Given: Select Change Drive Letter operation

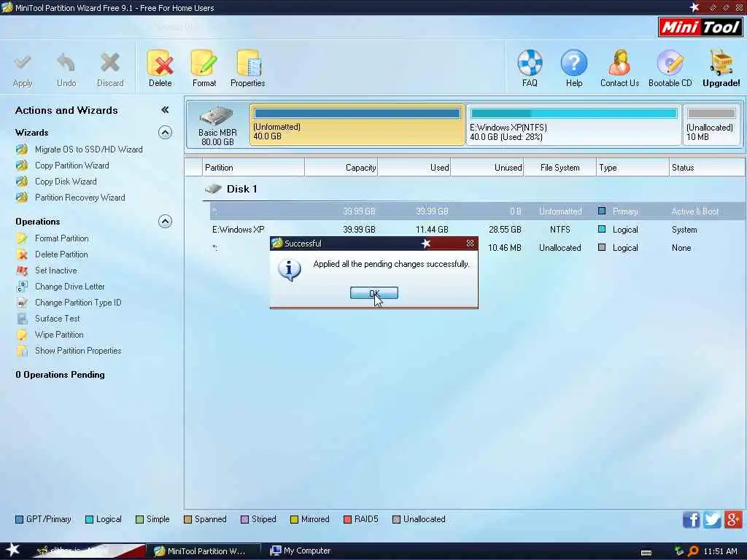Looking at the screenshot, I should 69,287.
